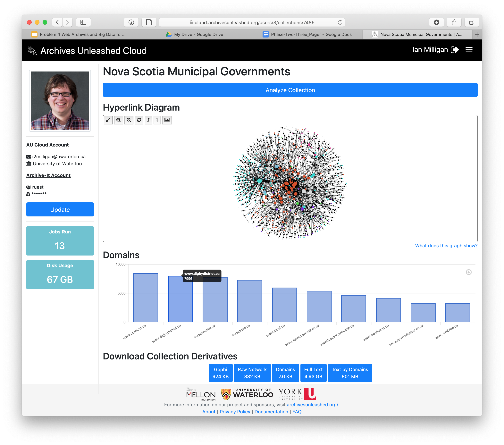Download the Full Text 4.93 GB file
Viewport: 504px width, 445px height.
pyautogui.click(x=313, y=373)
